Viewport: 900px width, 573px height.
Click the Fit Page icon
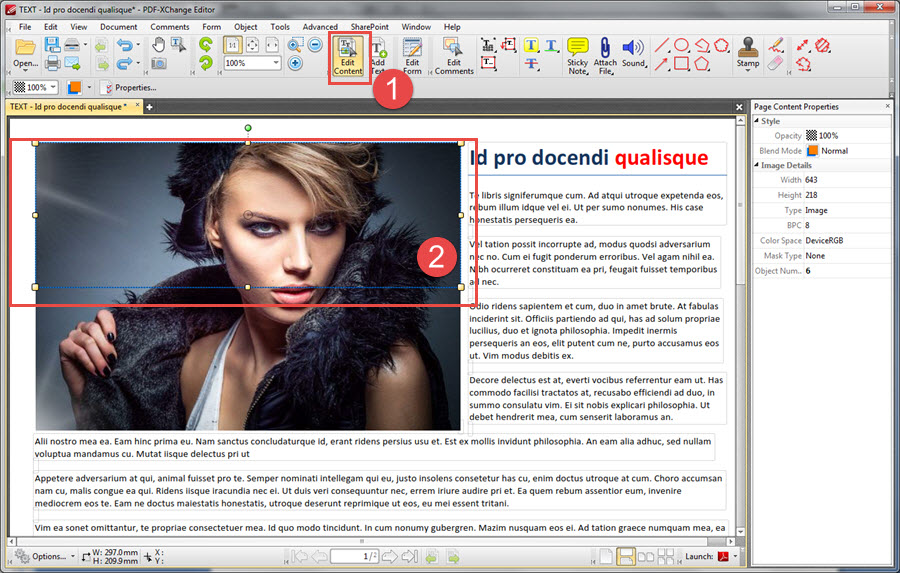click(252, 45)
